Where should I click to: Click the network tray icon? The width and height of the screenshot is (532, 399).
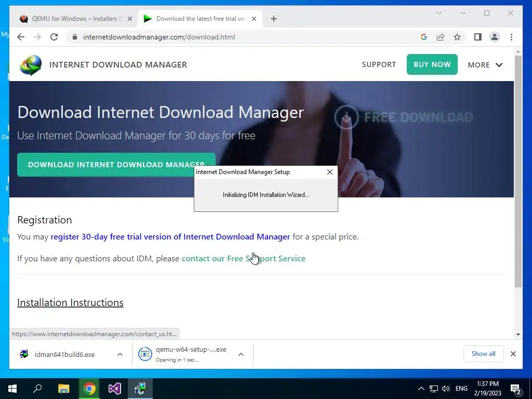434,389
